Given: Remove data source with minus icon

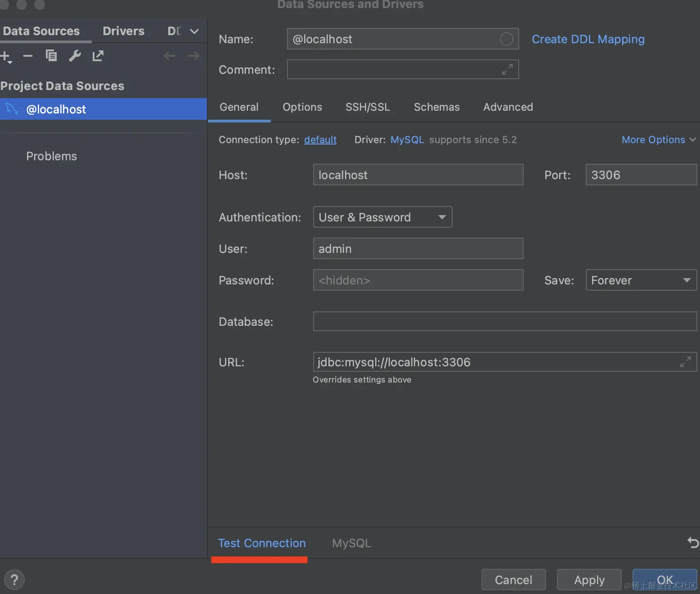Looking at the screenshot, I should (x=28, y=56).
